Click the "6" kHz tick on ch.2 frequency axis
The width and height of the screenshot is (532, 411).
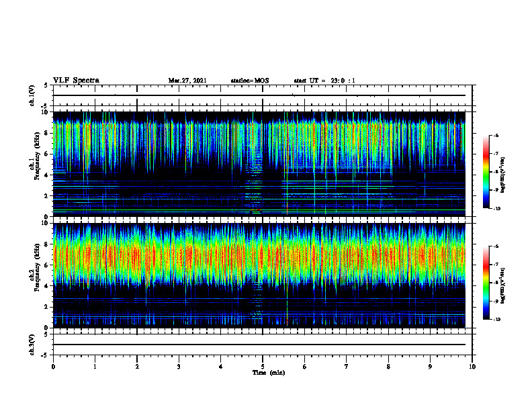(46, 265)
